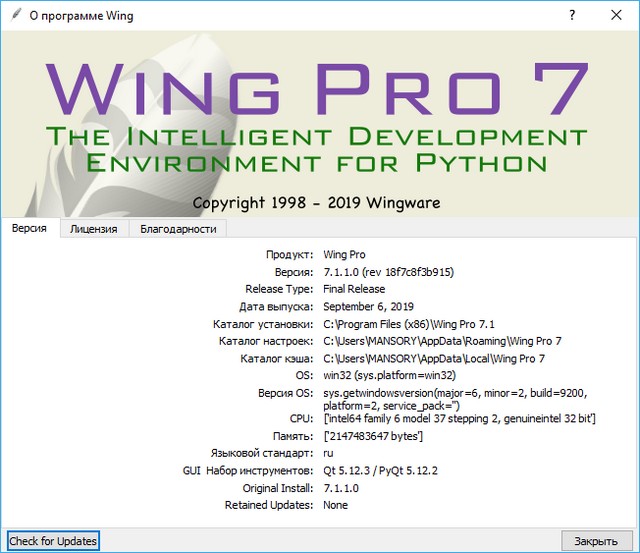Click the CPU info intel64 family text
The height and width of the screenshot is (553, 640).
[460, 418]
